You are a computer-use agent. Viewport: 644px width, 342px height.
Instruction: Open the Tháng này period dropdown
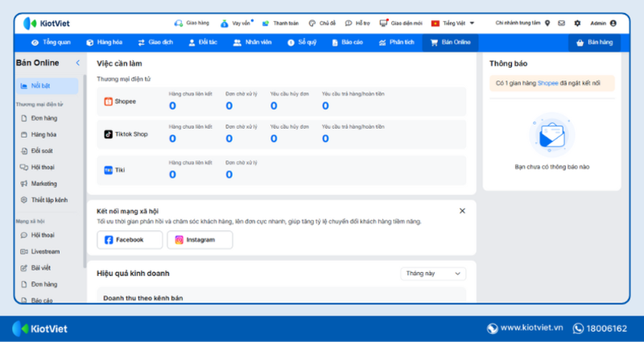click(433, 274)
